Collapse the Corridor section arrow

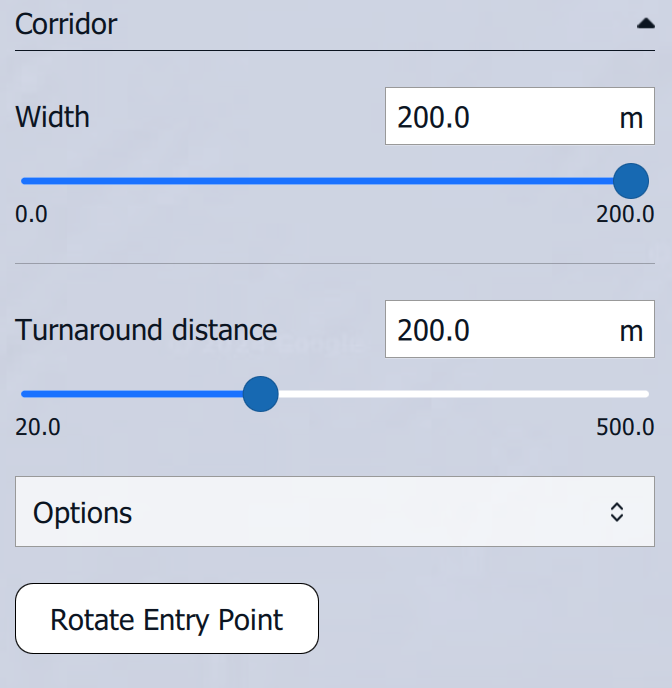point(645,26)
